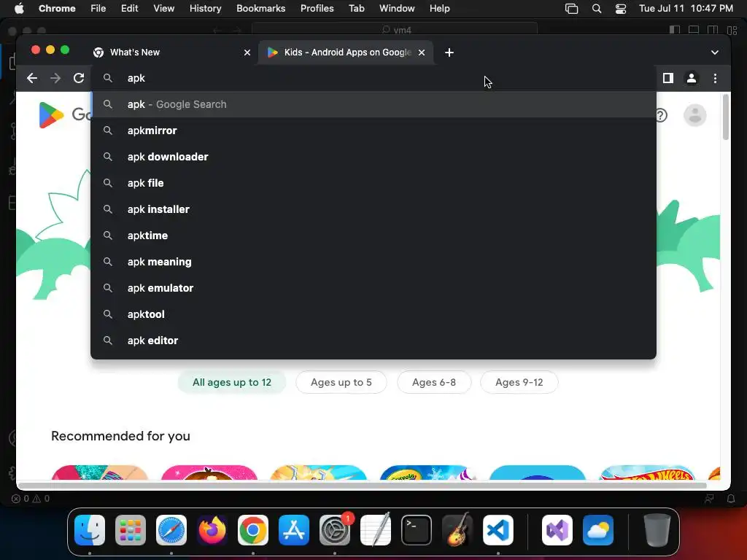Open Google Play account avatar
747x560 pixels.
coord(695,115)
